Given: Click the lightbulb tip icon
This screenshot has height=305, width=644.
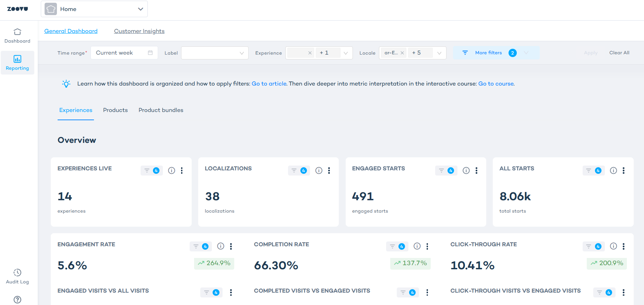Looking at the screenshot, I should coord(66,83).
